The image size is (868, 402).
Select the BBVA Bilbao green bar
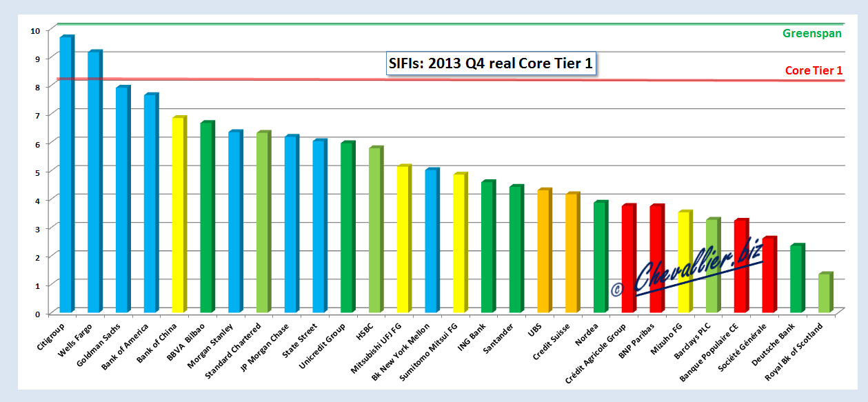pyautogui.click(x=208, y=217)
